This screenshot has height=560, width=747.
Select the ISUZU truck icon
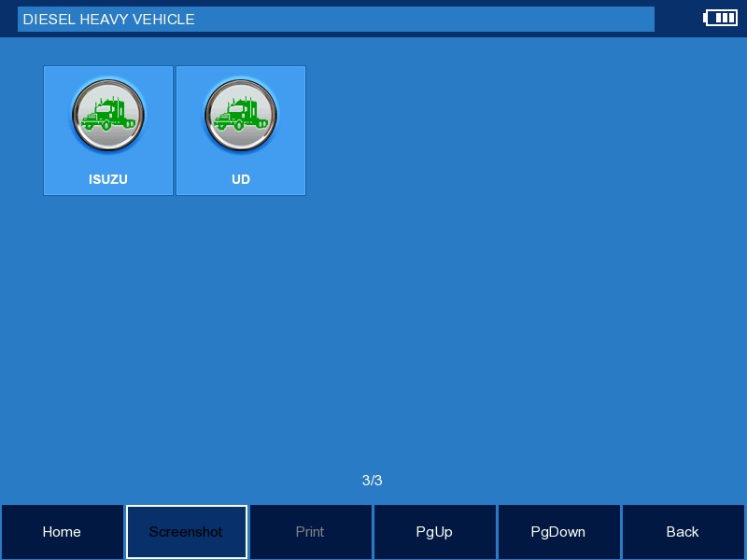click(x=108, y=115)
